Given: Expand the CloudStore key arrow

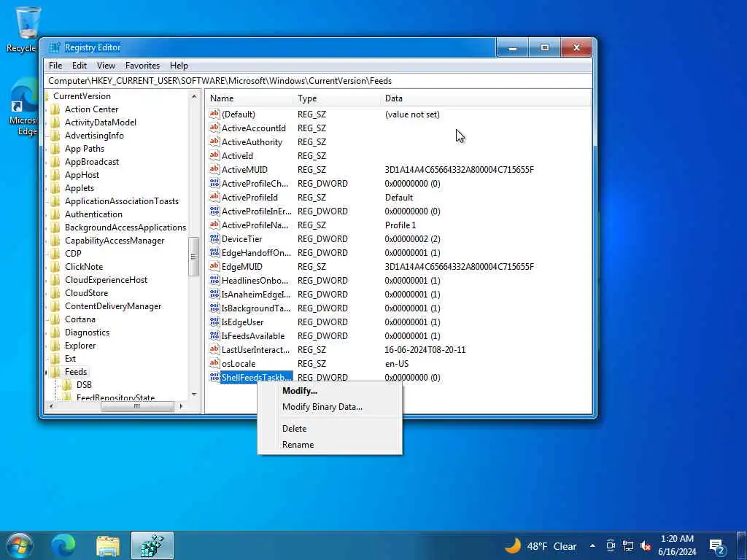Looking at the screenshot, I should (x=47, y=293).
